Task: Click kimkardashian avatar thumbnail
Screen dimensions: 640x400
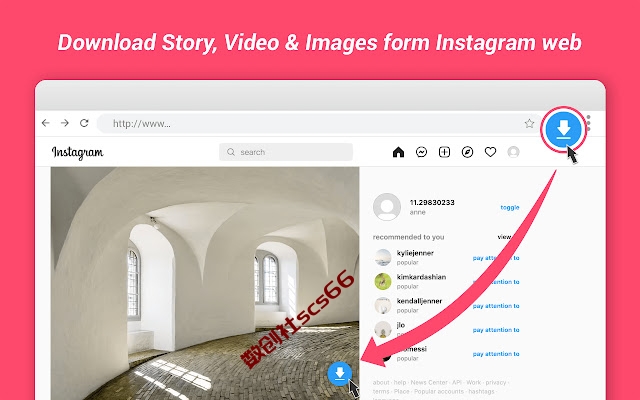Action: click(x=383, y=281)
